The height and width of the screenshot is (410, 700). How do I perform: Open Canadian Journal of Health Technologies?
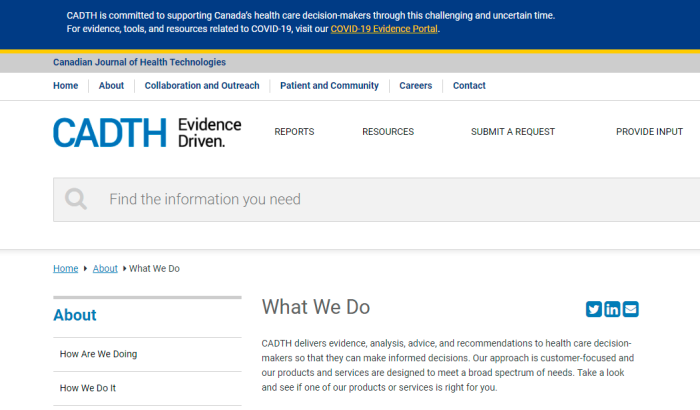tap(139, 62)
